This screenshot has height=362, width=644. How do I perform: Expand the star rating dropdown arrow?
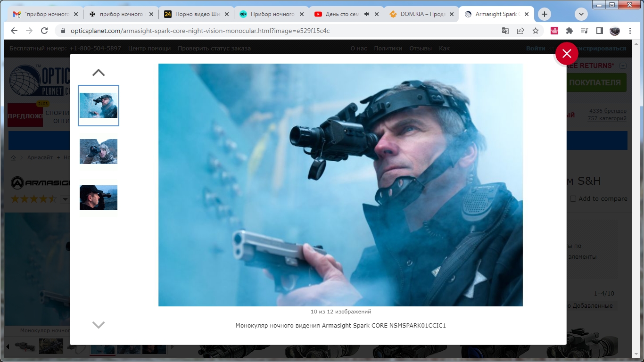tap(66, 199)
